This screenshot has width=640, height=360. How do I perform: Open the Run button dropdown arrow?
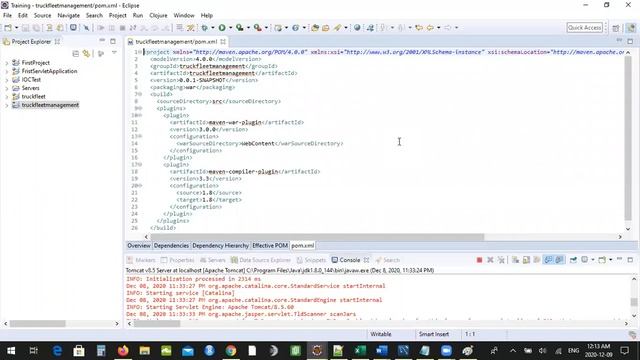(230, 28)
